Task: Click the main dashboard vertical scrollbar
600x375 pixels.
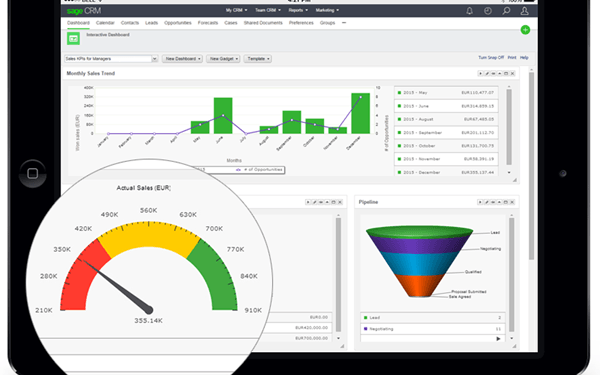Action: point(532,165)
